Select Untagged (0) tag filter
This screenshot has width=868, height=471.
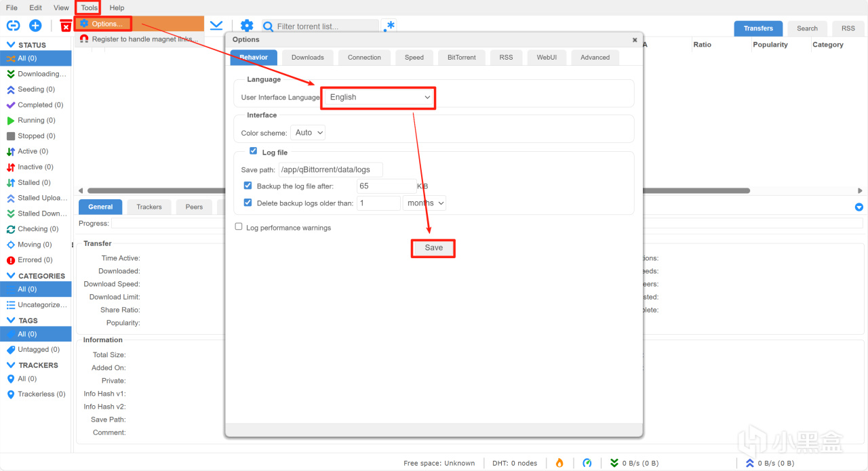[x=35, y=350]
